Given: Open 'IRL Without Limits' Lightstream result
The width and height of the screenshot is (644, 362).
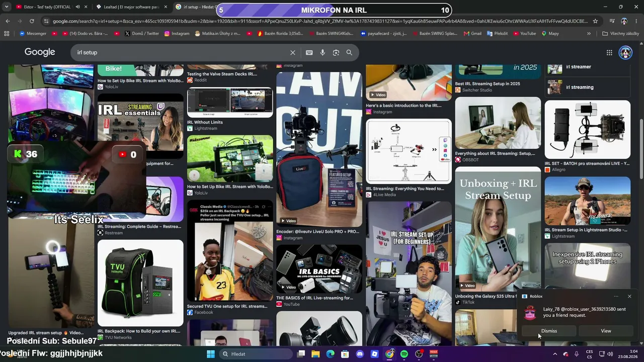Looking at the screenshot, I should tap(230, 110).
